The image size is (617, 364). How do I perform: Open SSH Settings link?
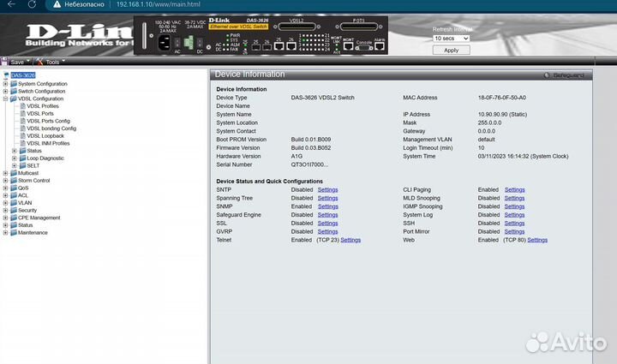point(515,224)
